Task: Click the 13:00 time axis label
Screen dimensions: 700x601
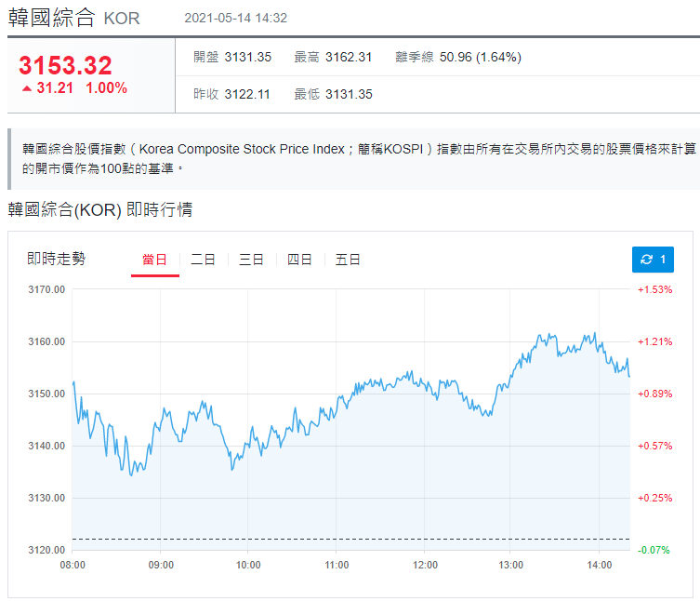Action: click(510, 566)
